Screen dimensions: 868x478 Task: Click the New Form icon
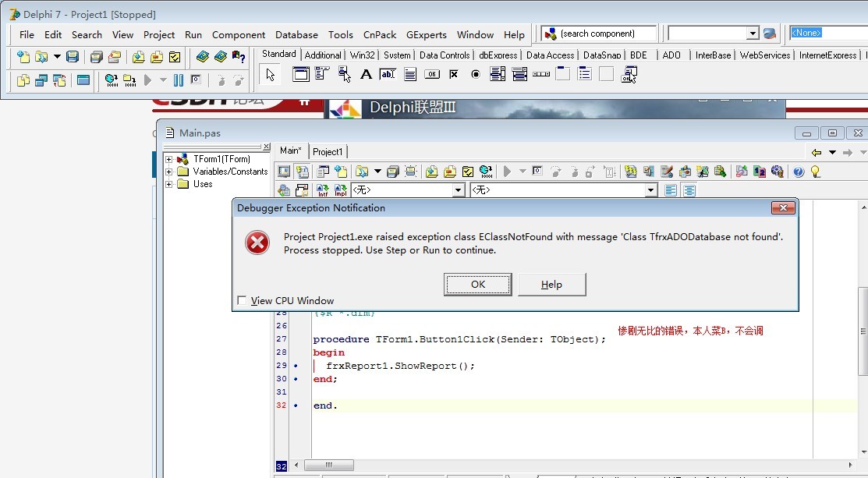click(83, 81)
